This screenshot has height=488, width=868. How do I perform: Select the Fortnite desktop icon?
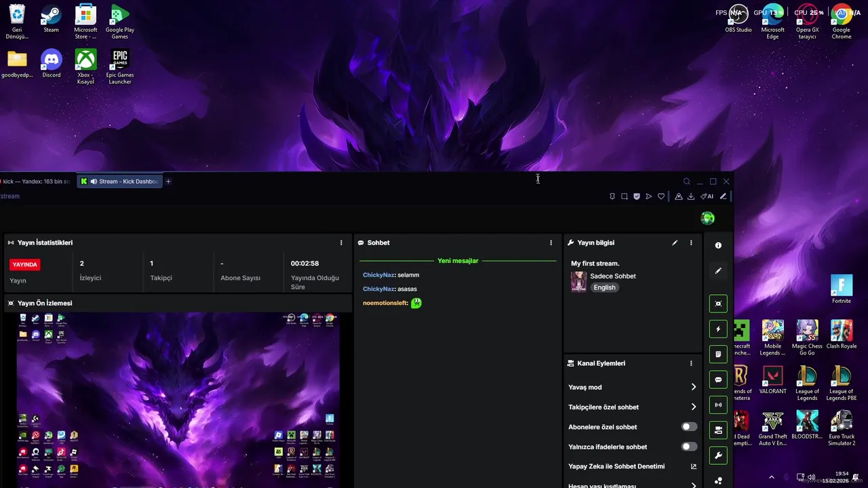(x=842, y=289)
